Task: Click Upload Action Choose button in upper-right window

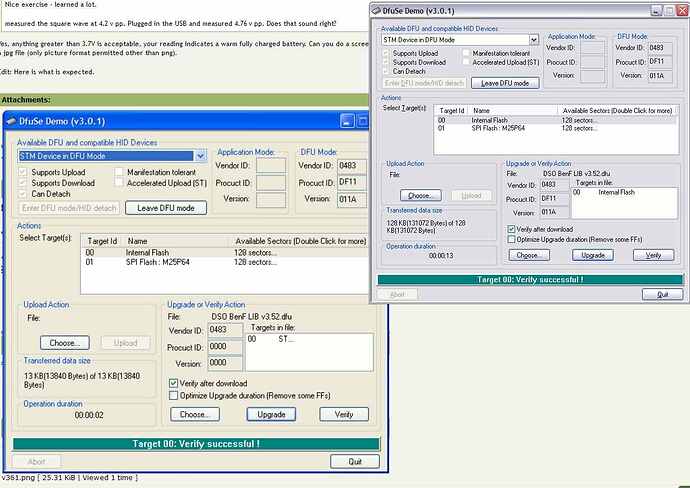Action: [x=421, y=195]
